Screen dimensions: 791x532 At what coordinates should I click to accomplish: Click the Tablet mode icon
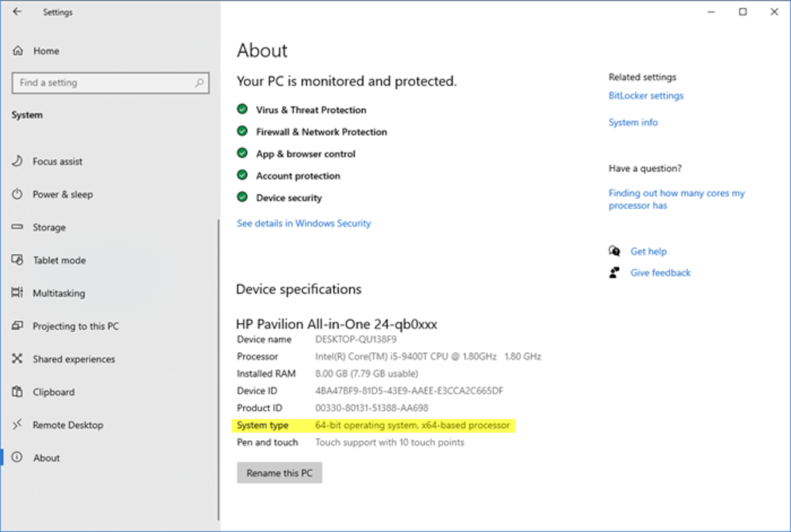coord(18,260)
